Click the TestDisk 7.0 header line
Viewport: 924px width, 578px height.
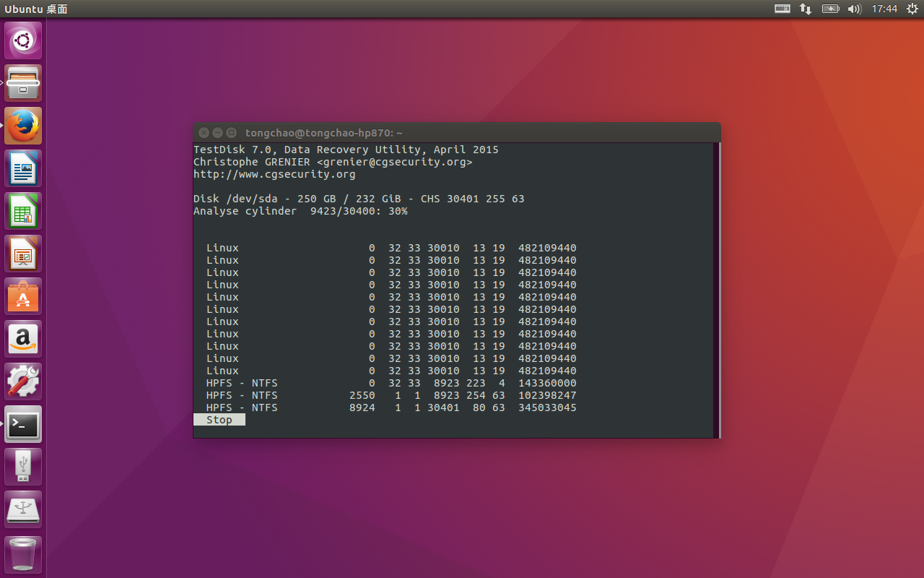[x=346, y=150]
